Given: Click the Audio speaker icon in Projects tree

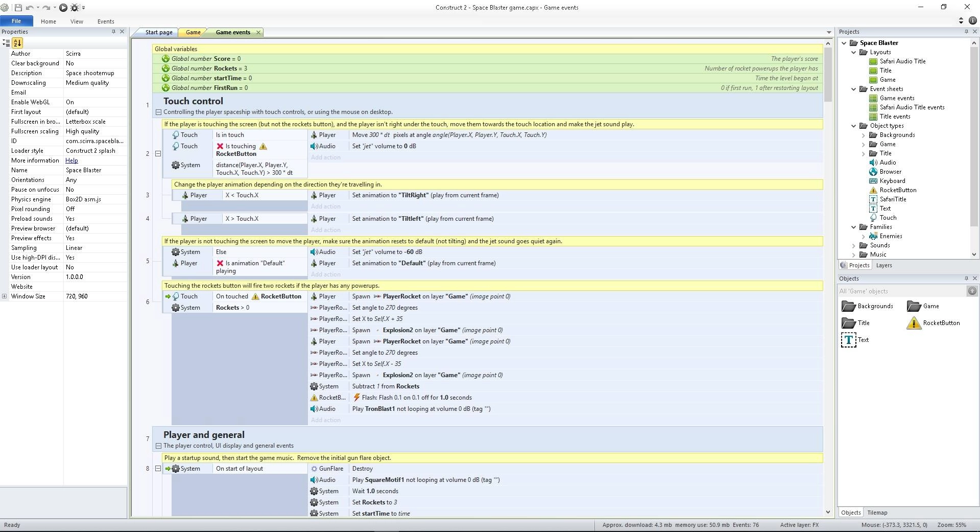Looking at the screenshot, I should point(873,163).
